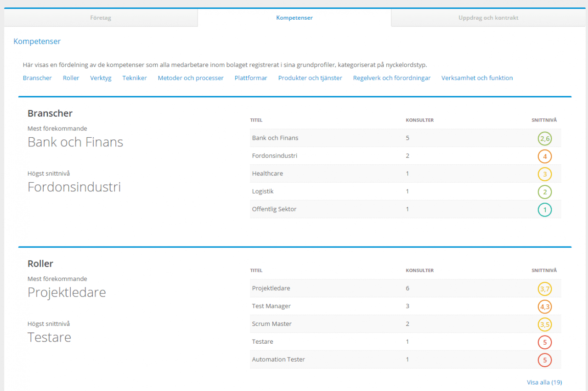Select the Projektledare row in Roller table

coord(271,288)
